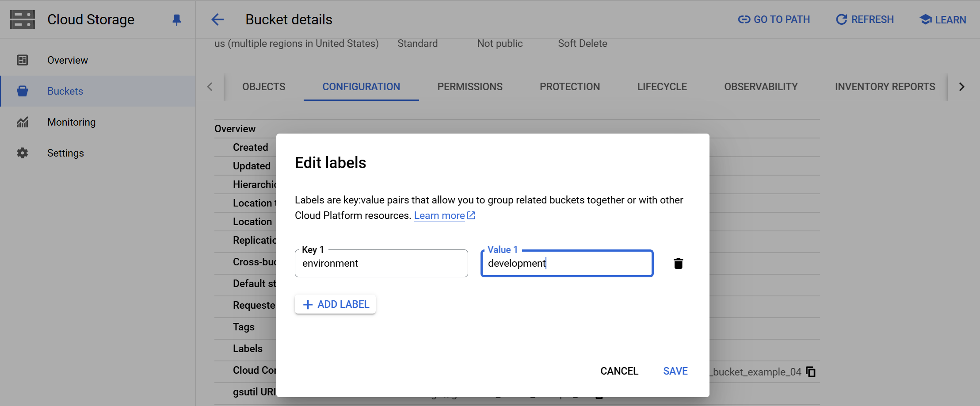Open Overview in the sidebar

point(67,60)
